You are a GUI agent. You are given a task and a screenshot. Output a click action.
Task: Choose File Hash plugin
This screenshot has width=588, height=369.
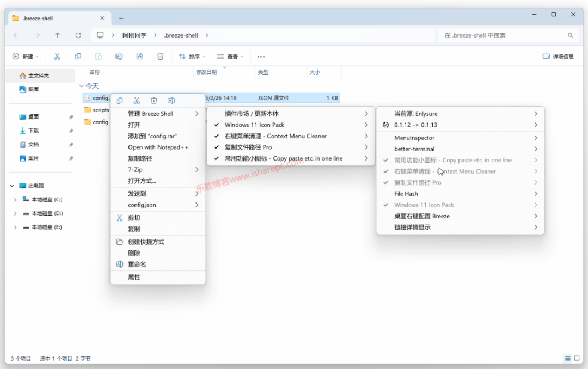(460, 194)
